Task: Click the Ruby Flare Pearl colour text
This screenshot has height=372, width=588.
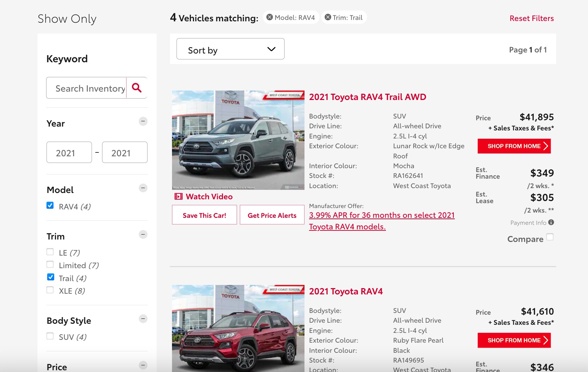Action: pyautogui.click(x=418, y=340)
